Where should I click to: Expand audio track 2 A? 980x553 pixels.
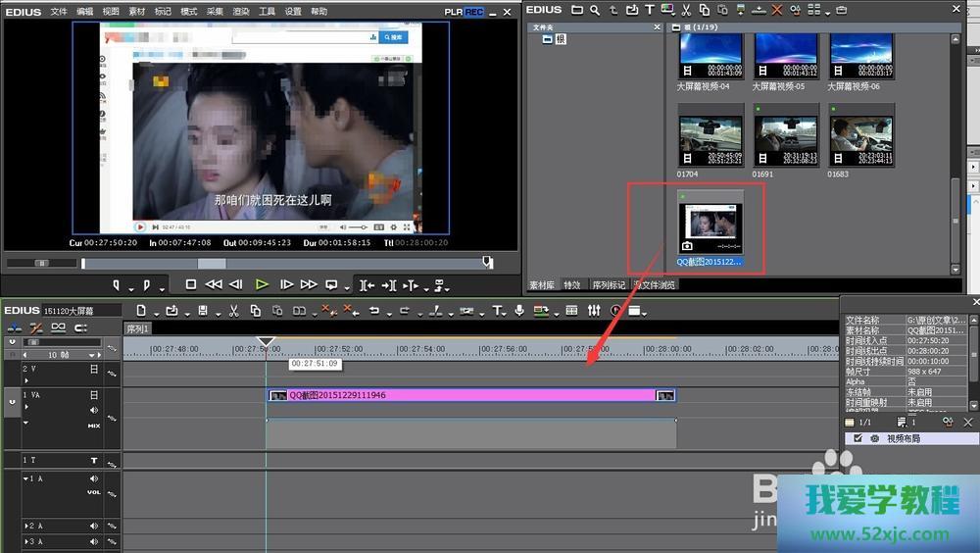point(26,527)
